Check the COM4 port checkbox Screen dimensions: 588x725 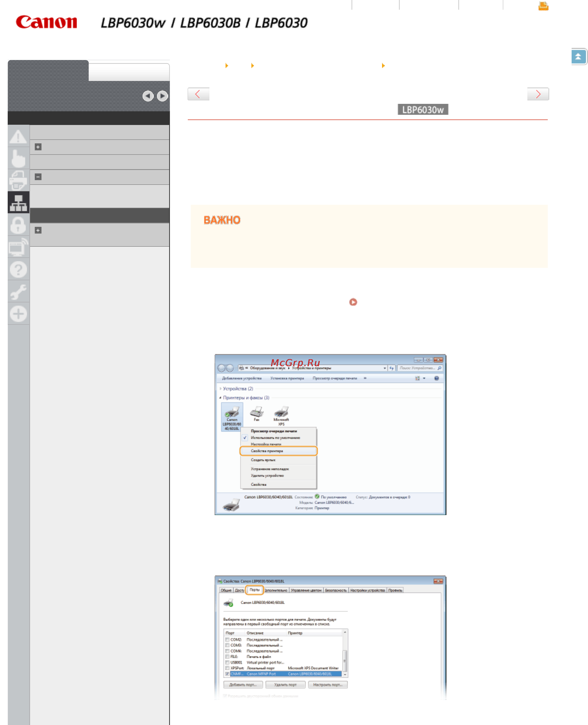click(x=227, y=651)
